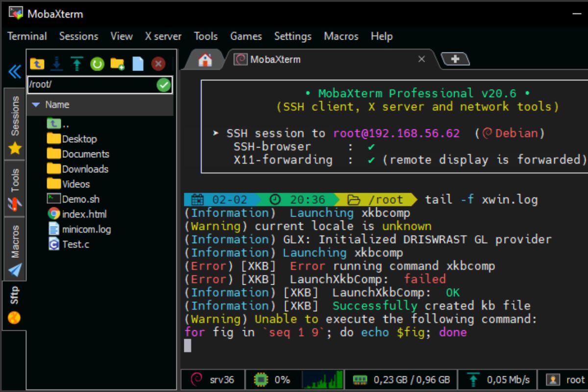Viewport: 588px width, 392px height.
Task: Click the upload speed 0,05 Mb/s indicator
Action: (499, 380)
